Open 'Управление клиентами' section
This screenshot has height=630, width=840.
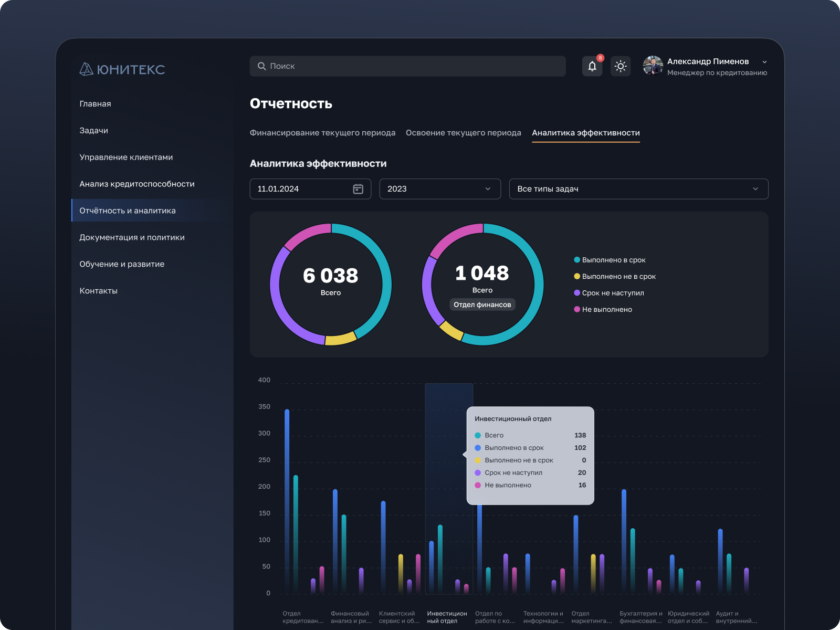126,157
